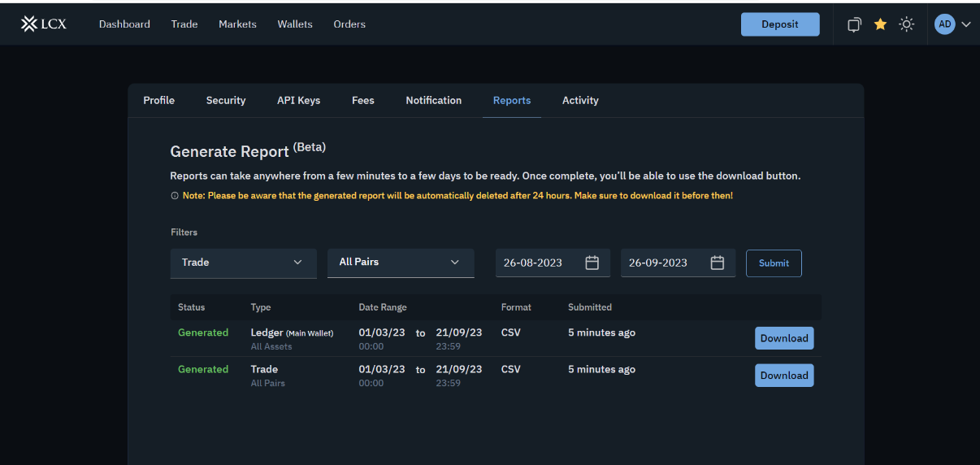Open the All Pairs dropdown

pyautogui.click(x=401, y=263)
